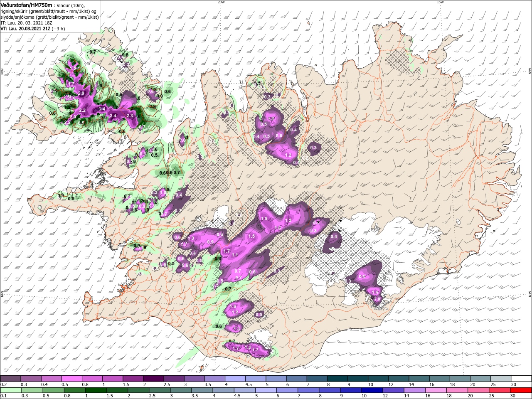This screenshot has height=399, width=532.
Task: Pick the dark teal 8 swatch on the snow scale
Action: tap(337, 379)
